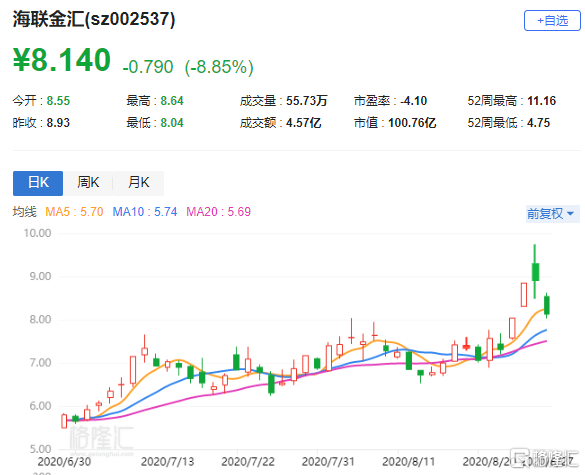
Task: Open the 前复权 adjustment dropdown
Action: pyautogui.click(x=552, y=214)
